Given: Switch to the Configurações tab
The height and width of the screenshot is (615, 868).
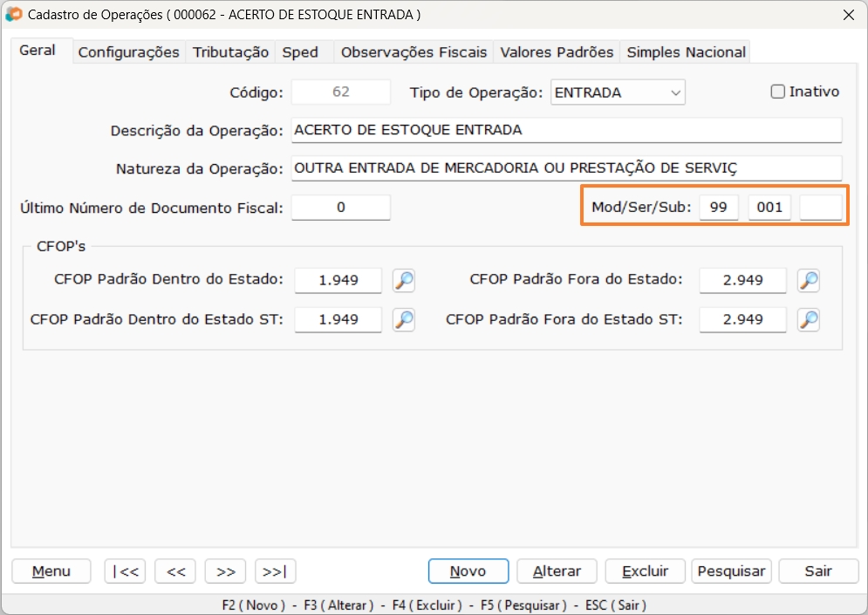Looking at the screenshot, I should point(128,51).
